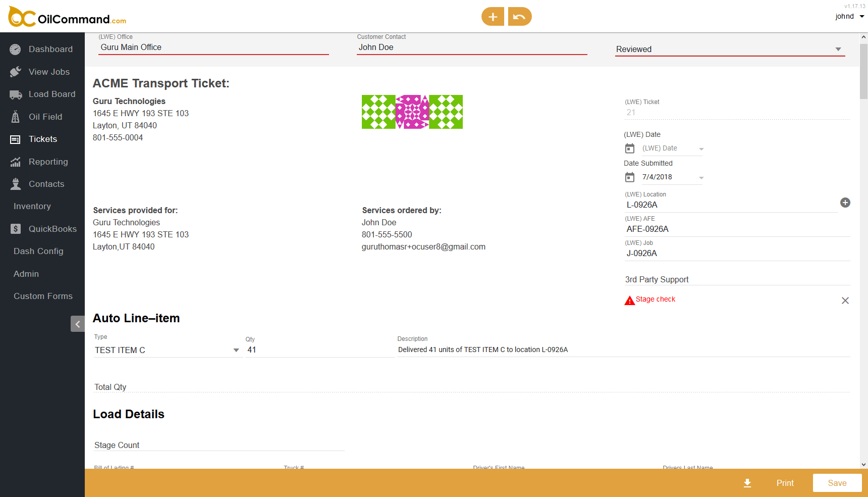Click the scrollbar down arrow
This screenshot has height=497, width=868.
864,465
